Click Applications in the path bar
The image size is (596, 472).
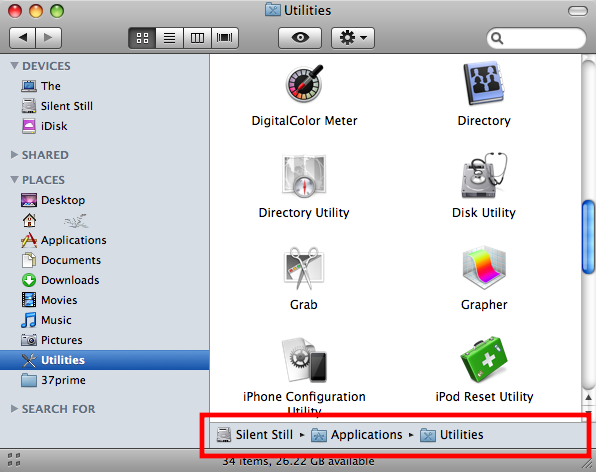[x=357, y=434]
